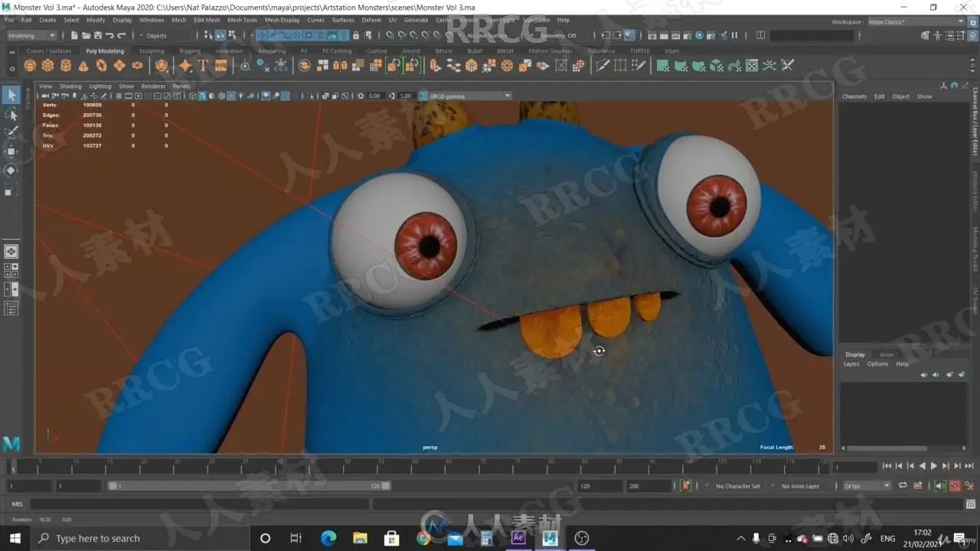Open the sRGB gamma view transform dropdown
This screenshot has height=551, width=980.
[x=470, y=96]
